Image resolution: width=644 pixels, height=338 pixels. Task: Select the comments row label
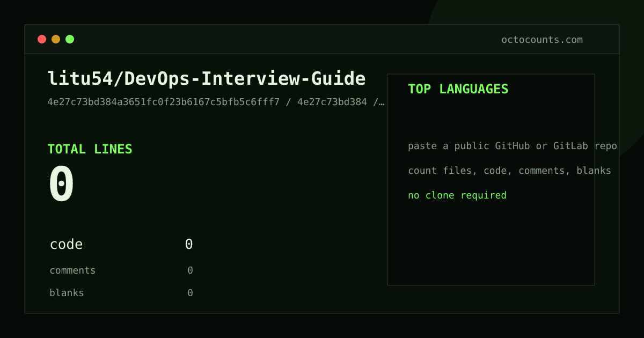click(72, 270)
